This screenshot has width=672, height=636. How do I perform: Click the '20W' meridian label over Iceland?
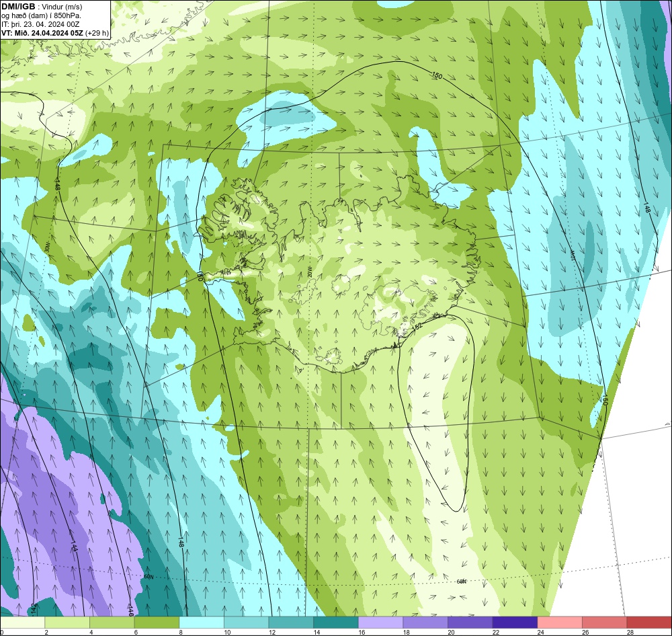(x=309, y=272)
